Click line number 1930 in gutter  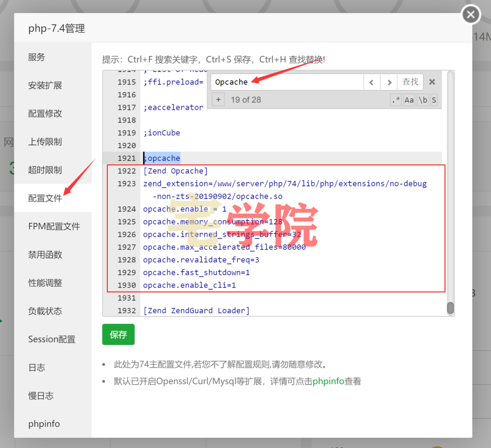pos(127,285)
